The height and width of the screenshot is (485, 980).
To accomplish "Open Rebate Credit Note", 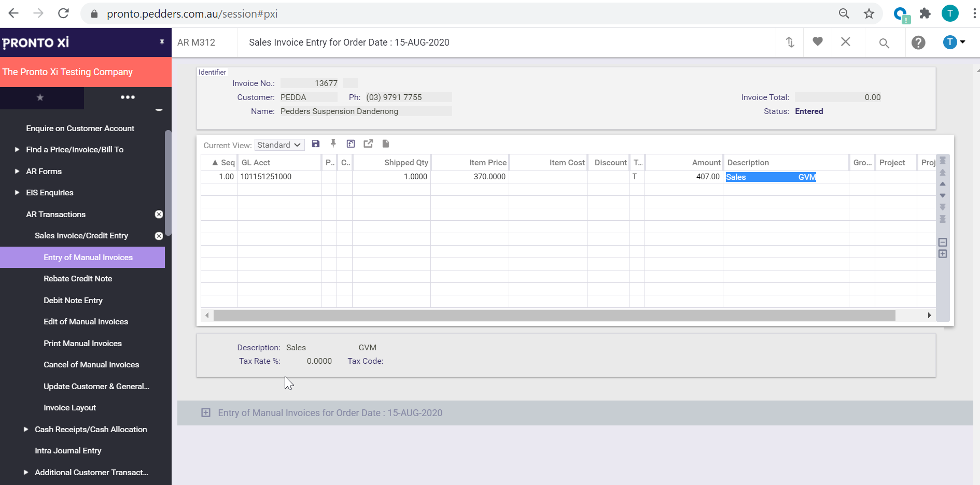I will (x=78, y=279).
